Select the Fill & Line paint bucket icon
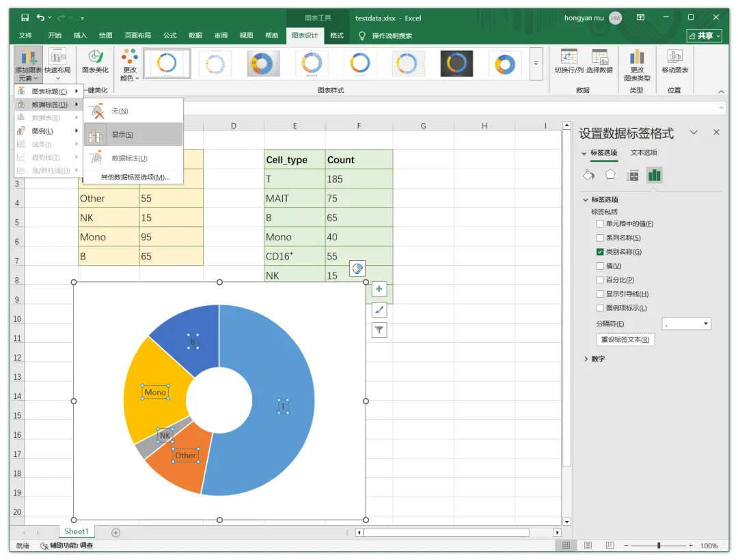 (x=588, y=176)
